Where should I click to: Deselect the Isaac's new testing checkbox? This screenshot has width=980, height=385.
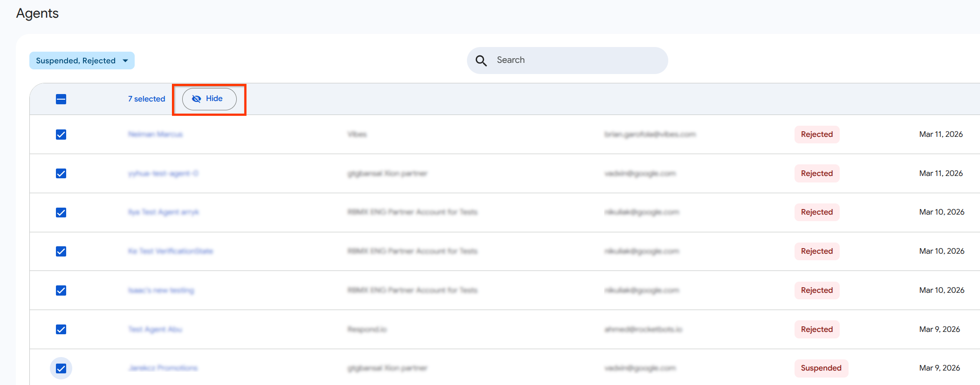61,290
